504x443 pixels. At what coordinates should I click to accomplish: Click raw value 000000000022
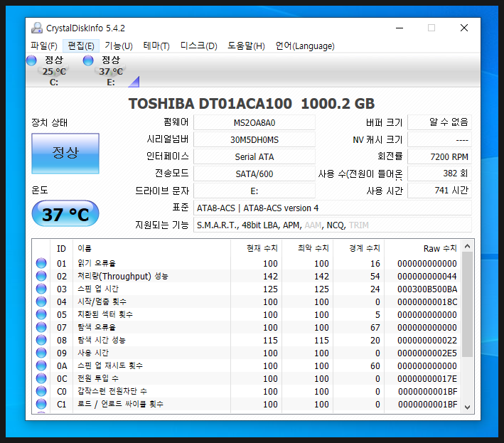427,340
